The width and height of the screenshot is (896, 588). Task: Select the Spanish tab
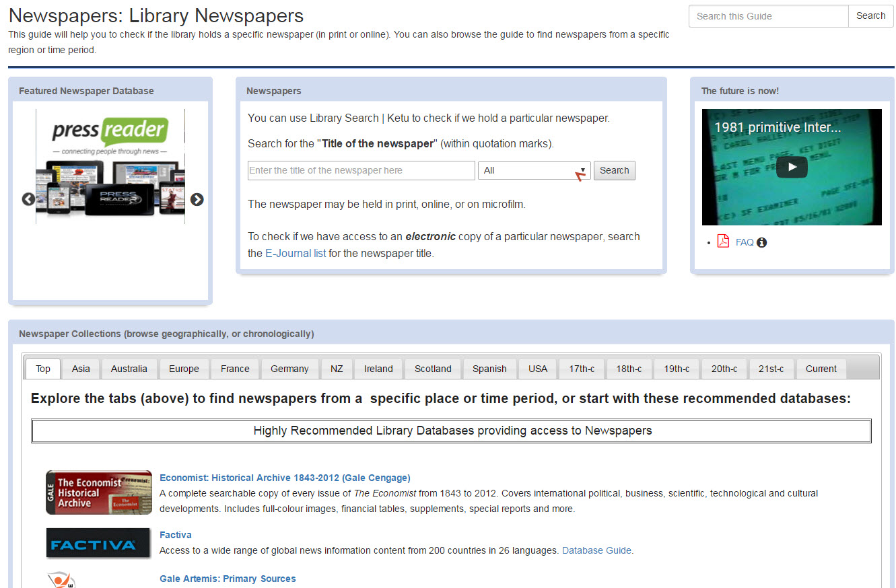(489, 369)
